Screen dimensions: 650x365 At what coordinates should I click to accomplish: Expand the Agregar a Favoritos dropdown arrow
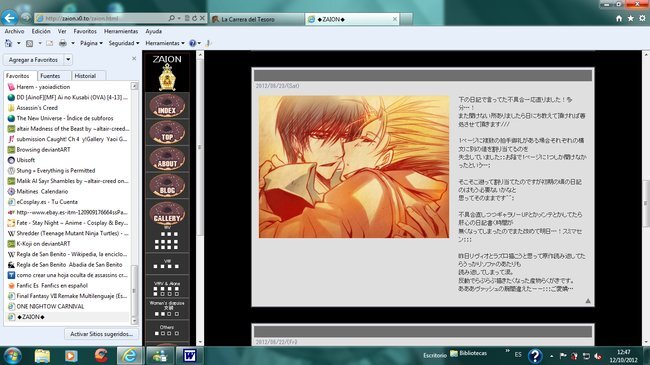68,60
